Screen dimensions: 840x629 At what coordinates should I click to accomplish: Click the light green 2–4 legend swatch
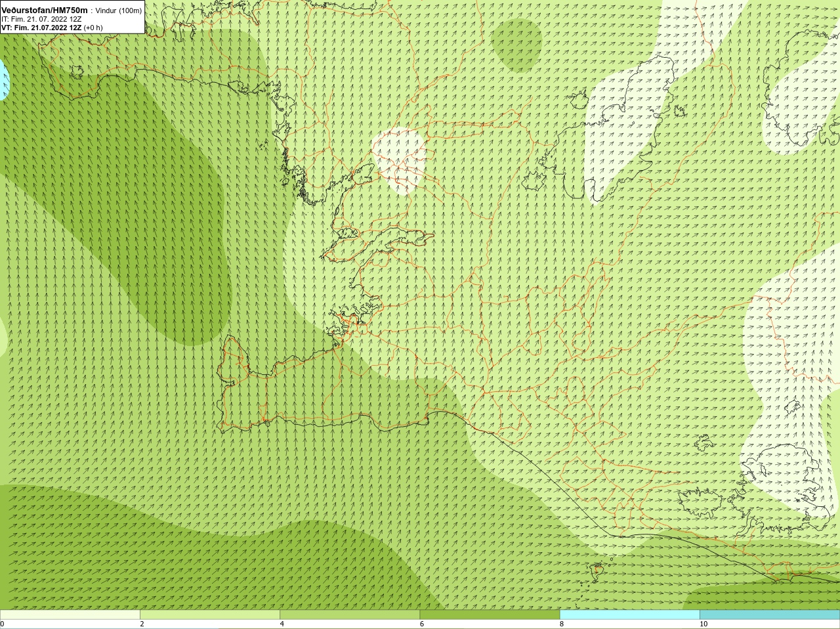point(209,615)
